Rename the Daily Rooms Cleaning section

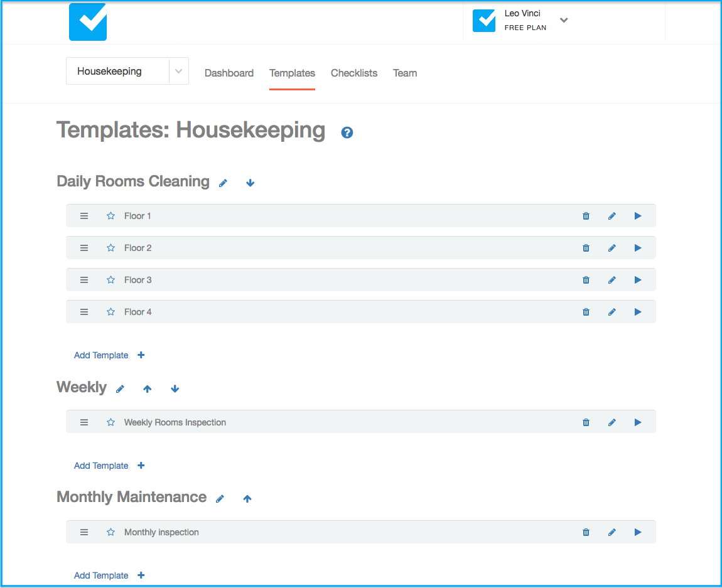pyautogui.click(x=223, y=183)
